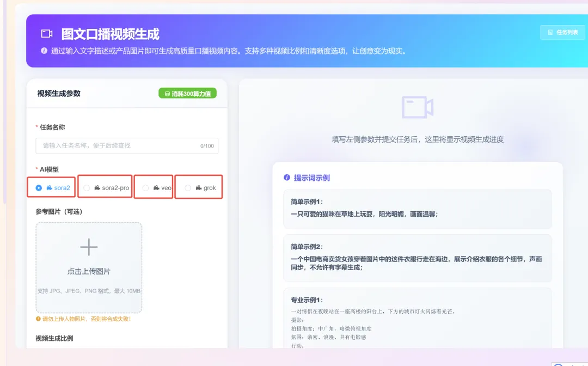Screen dimensions: 588x366
Task: Click the document icon inside the 任务列表 button
Action: pyautogui.click(x=550, y=32)
